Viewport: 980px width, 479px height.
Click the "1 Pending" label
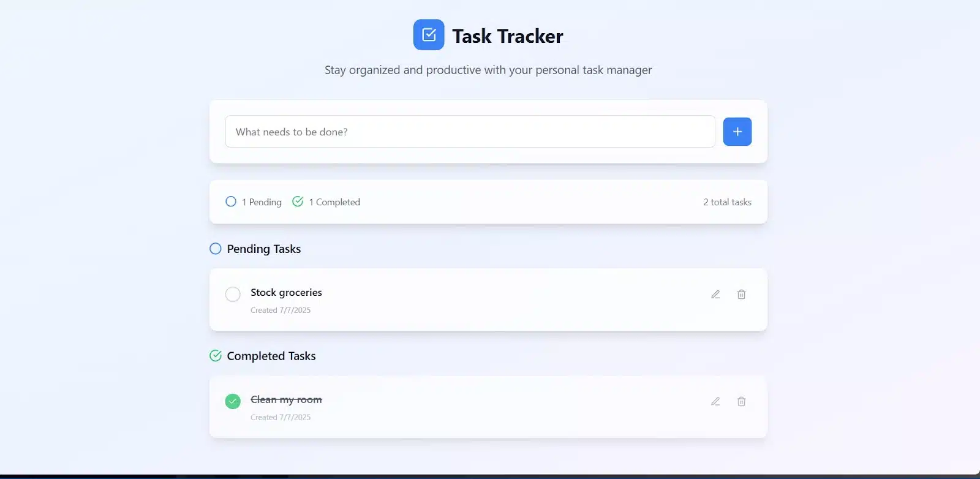click(262, 202)
